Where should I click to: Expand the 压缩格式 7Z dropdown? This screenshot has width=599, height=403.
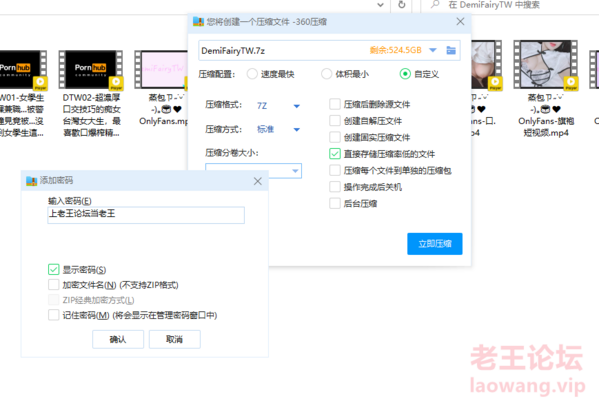pyautogui.click(x=278, y=106)
